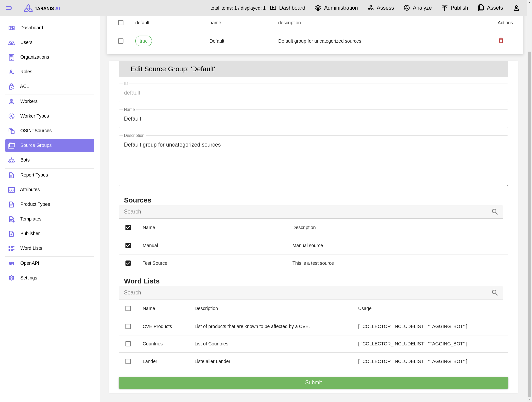Toggle select-all checkbox in Word Lists table
Screen dimensions: 532x402
(128, 308)
